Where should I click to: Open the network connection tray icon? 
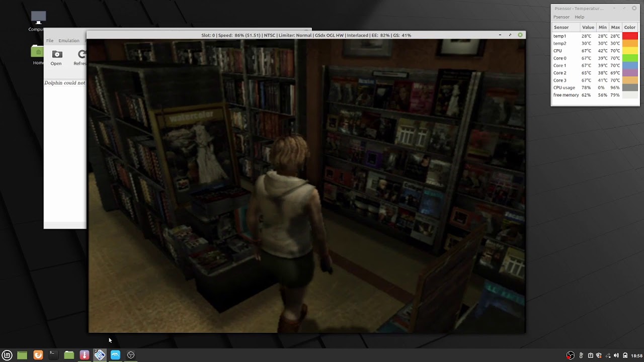click(x=607, y=355)
